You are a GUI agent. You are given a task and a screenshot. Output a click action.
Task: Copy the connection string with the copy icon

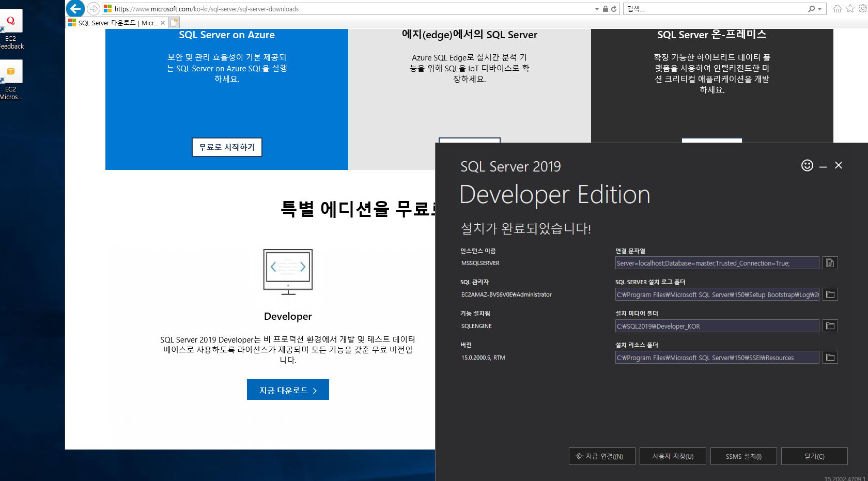pos(830,263)
